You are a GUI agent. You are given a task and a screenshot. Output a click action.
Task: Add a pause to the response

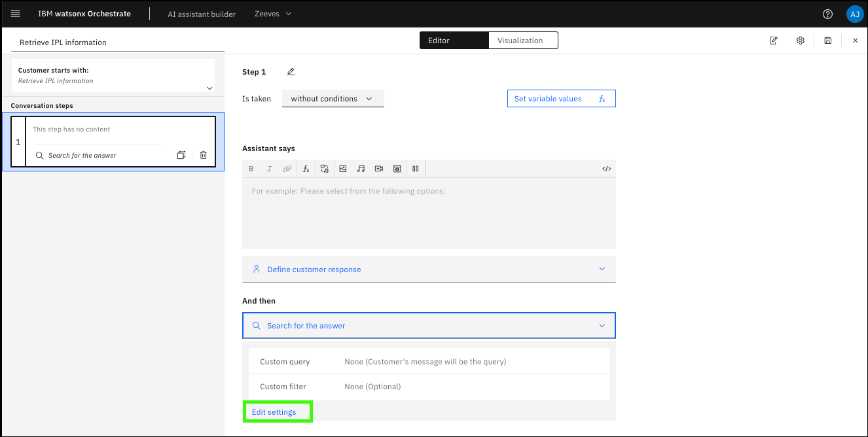415,169
